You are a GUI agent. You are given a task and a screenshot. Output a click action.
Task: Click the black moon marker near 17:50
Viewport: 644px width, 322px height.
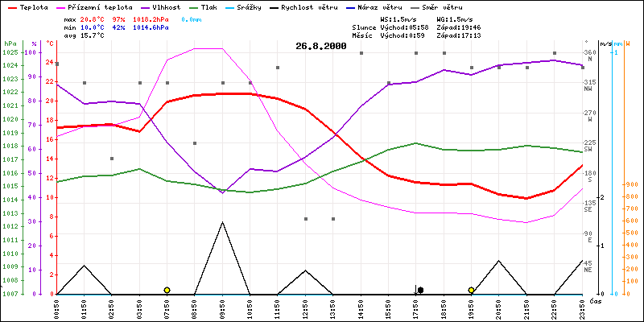(x=420, y=290)
